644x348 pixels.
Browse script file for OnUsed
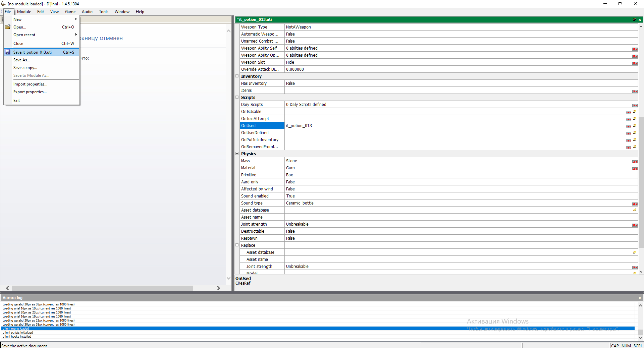click(x=635, y=125)
